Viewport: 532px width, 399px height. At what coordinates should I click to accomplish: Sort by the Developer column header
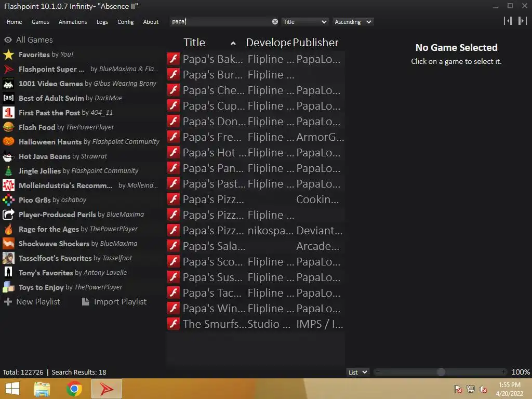pyautogui.click(x=268, y=43)
